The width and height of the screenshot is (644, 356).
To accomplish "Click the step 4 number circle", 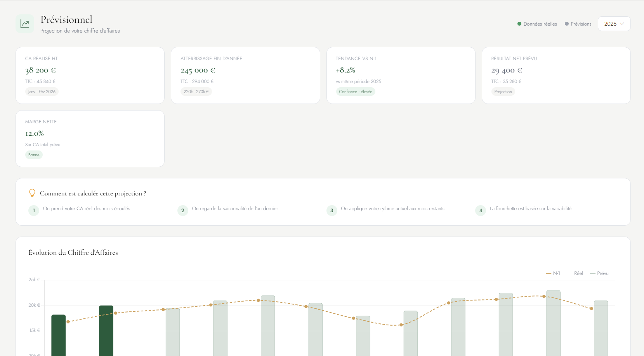I will pos(481,211).
